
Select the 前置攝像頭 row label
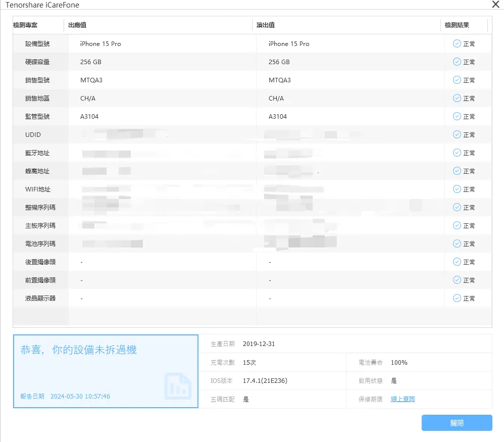(x=40, y=280)
